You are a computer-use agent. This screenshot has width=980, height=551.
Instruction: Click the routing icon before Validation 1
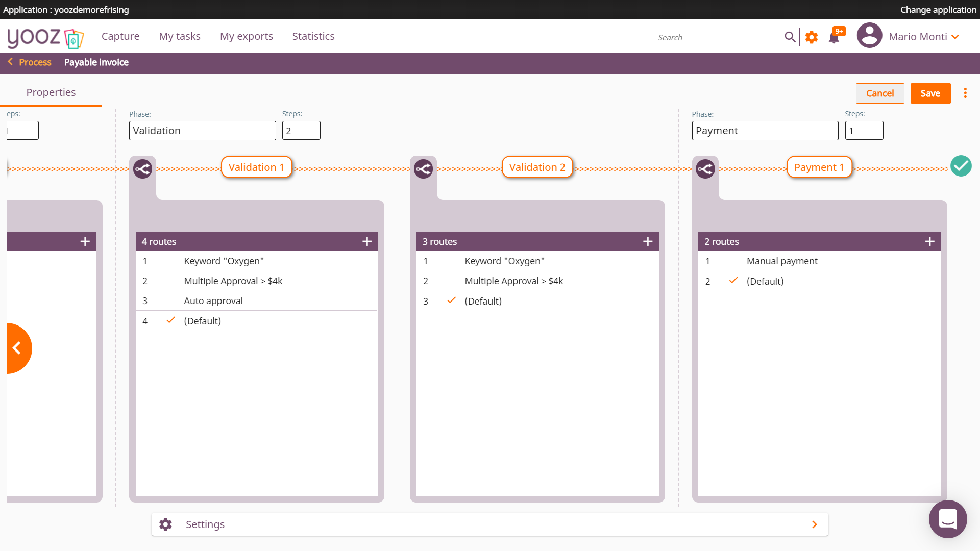[143, 169]
